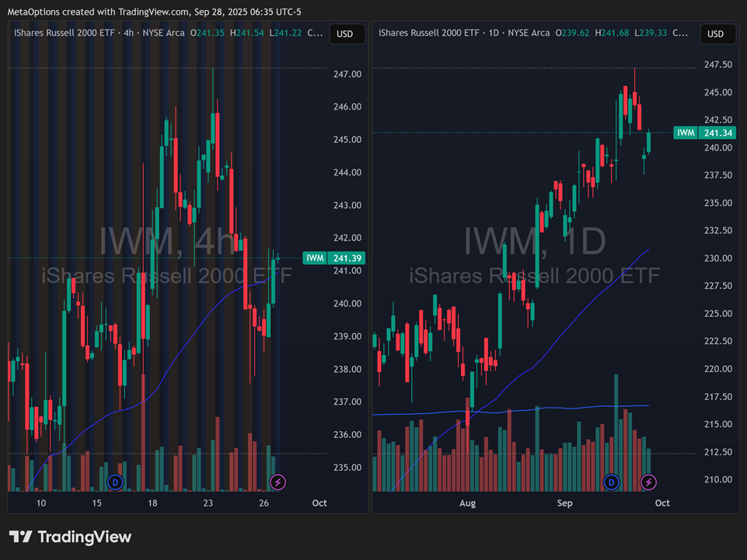
Task: Open the TradingView logo link
Action: (x=70, y=537)
